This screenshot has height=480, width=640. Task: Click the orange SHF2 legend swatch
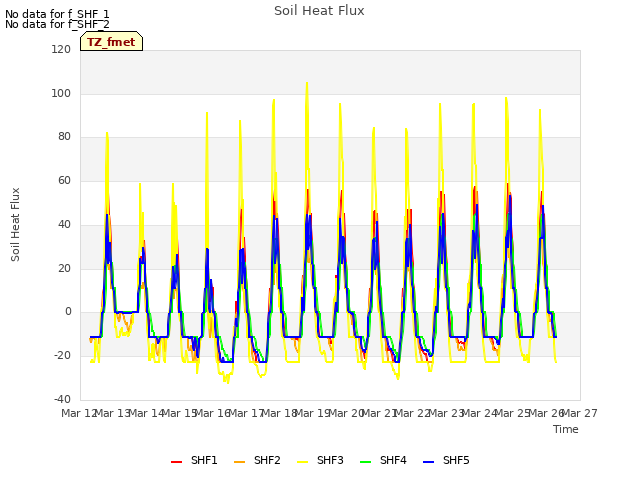pyautogui.click(x=240, y=462)
